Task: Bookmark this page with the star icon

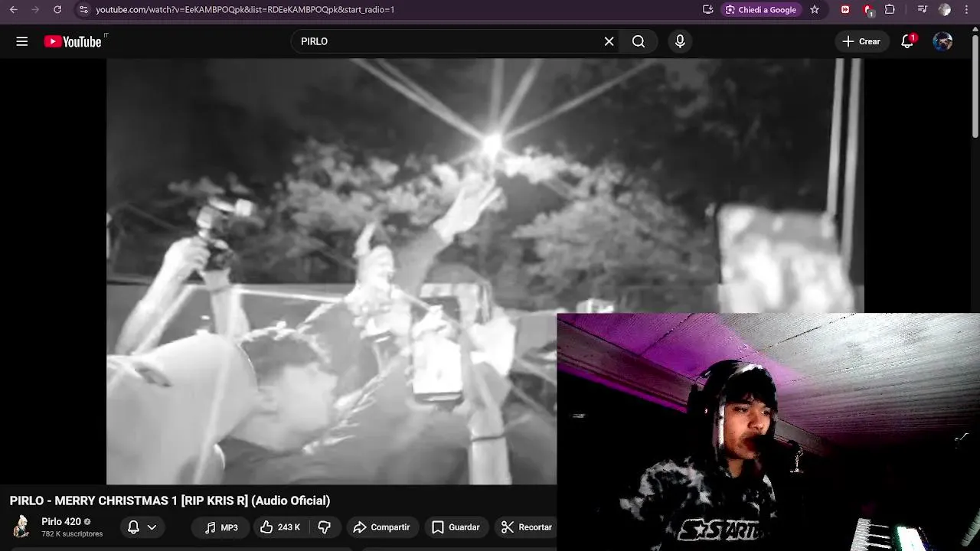Action: tap(815, 9)
